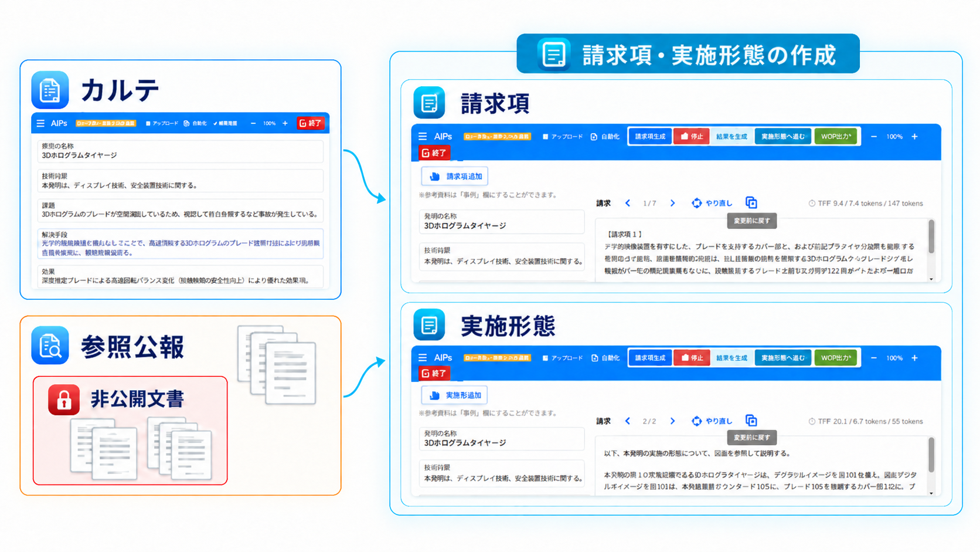This screenshot has height=552, width=980.
Task: Zoom out with minus in カルテ panel
Action: 253,123
